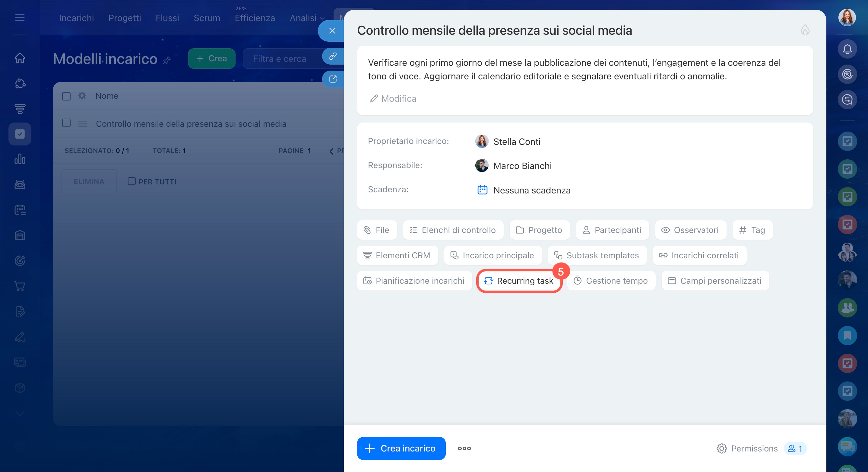Open the three-dot more actions menu
Image resolution: width=868 pixels, height=472 pixels.
[464, 448]
